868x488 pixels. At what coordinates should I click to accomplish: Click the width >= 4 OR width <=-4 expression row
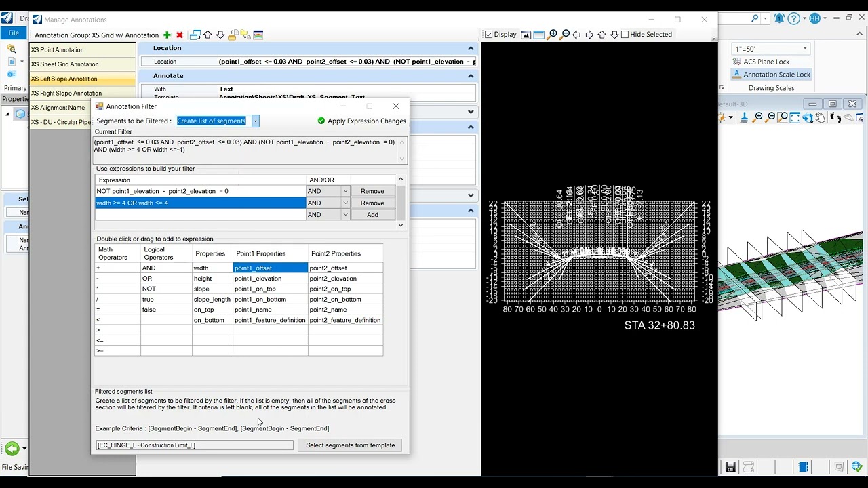(200, 203)
